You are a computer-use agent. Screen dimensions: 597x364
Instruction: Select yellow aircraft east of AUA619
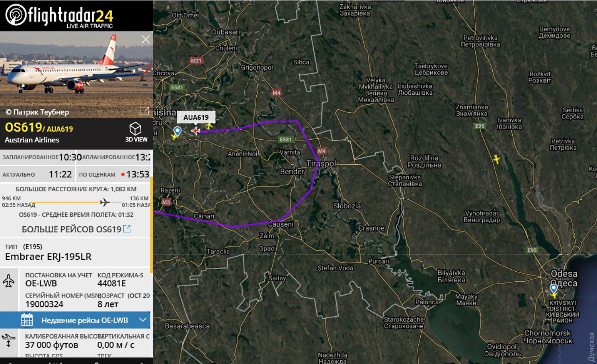pyautogui.click(x=209, y=127)
